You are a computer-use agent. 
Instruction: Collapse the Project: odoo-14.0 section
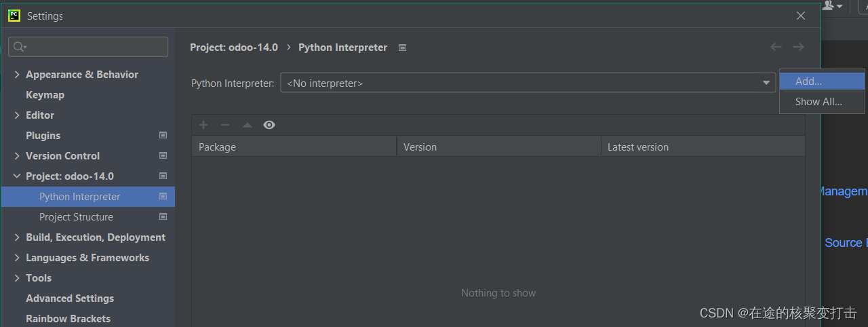17,176
